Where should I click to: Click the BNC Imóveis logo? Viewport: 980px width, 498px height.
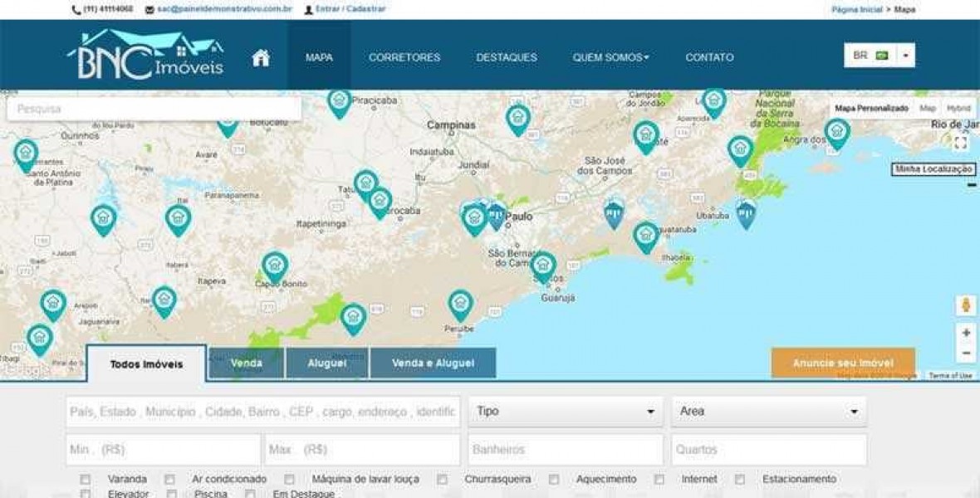(x=145, y=54)
